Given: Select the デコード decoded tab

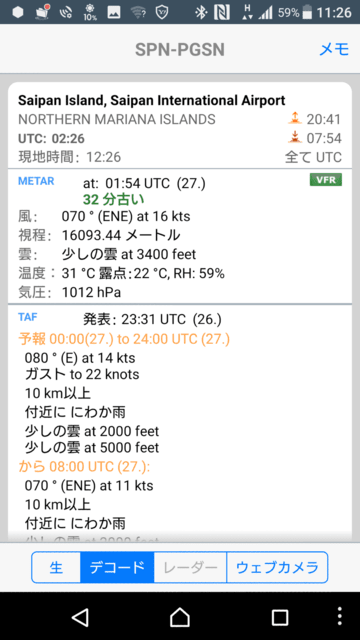Looking at the screenshot, I should coord(117,567).
